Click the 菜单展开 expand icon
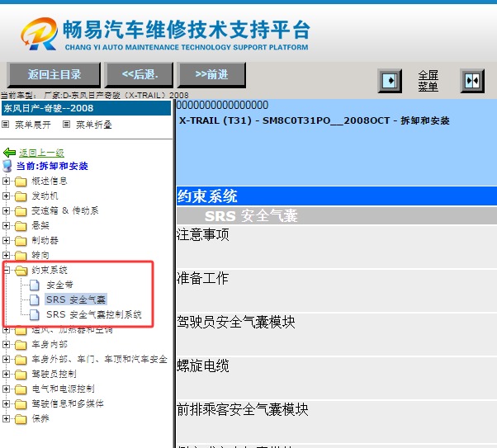The width and height of the screenshot is (497, 448). point(6,125)
